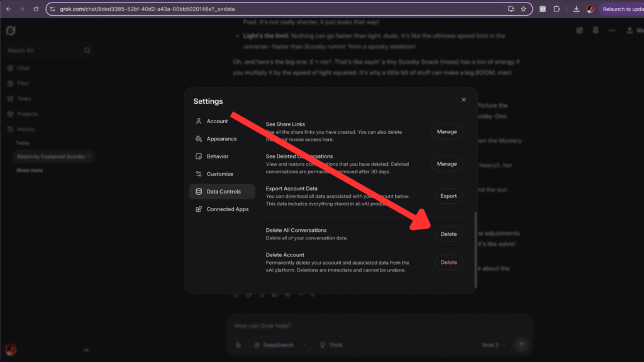Click the settings dialog scrollbar
This screenshot has width=644, height=362.
click(x=475, y=250)
